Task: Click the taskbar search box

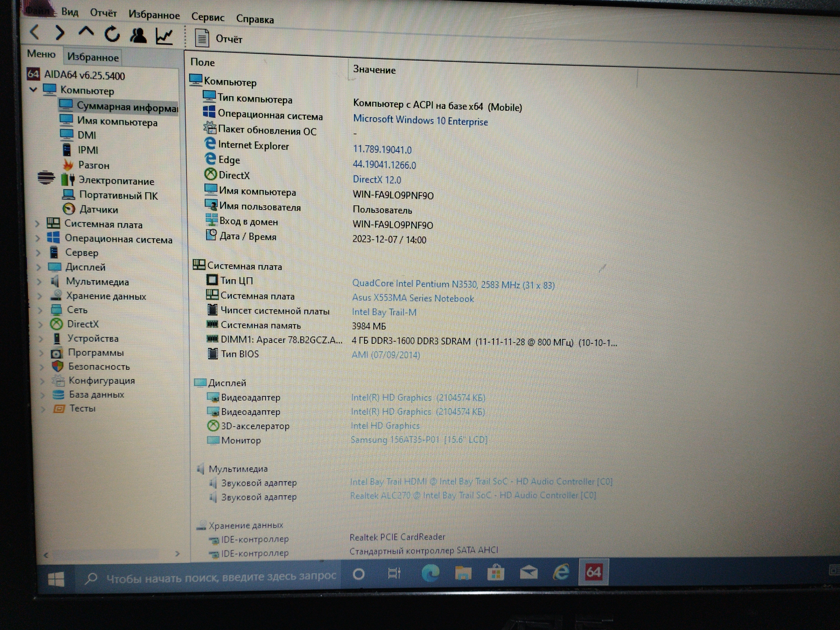Action: [209, 577]
